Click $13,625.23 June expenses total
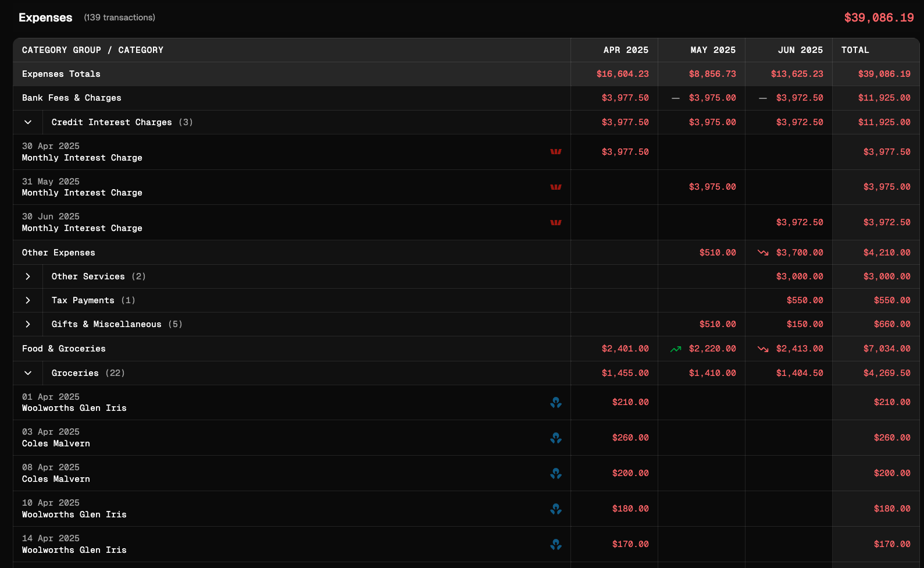Viewport: 924px width, 568px height. [797, 74]
